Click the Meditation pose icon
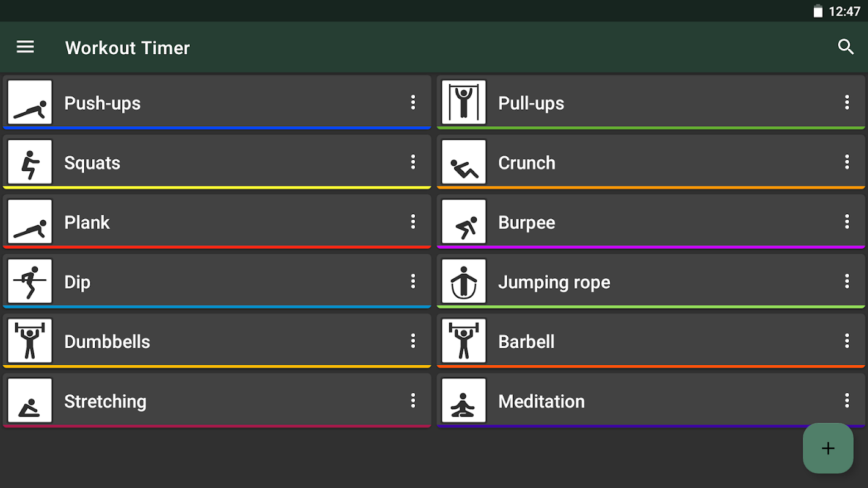Image resolution: width=868 pixels, height=488 pixels. coord(464,401)
